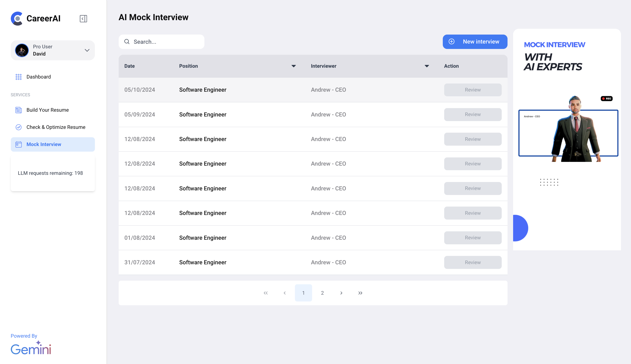Go to the last page of results

tap(360, 293)
